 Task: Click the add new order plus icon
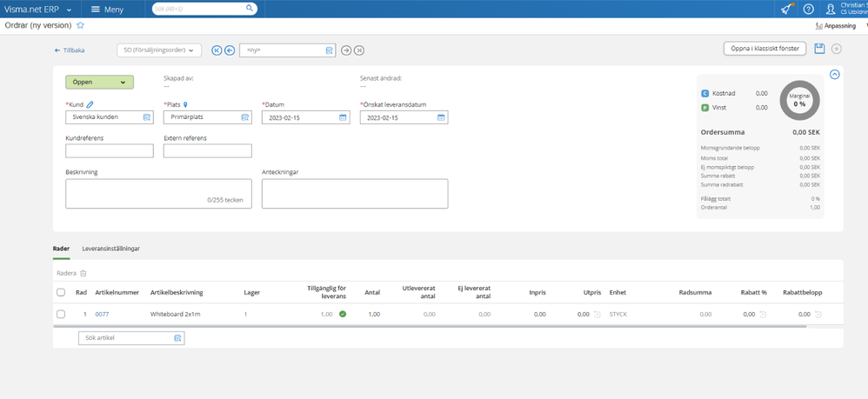coord(837,49)
